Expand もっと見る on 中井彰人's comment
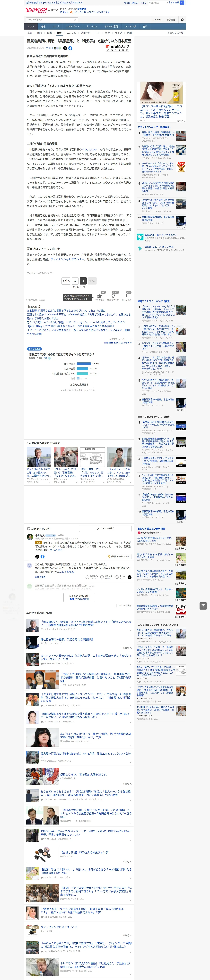 coord(56,550)
